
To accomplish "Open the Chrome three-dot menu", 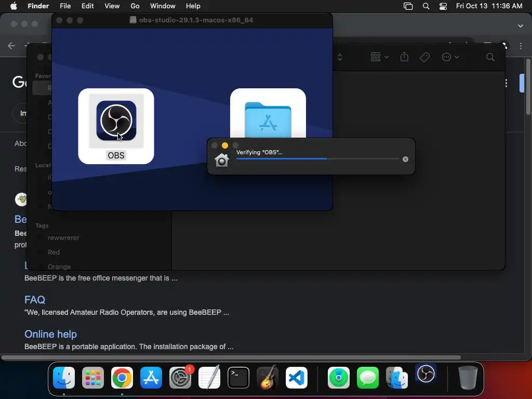I will (521, 46).
